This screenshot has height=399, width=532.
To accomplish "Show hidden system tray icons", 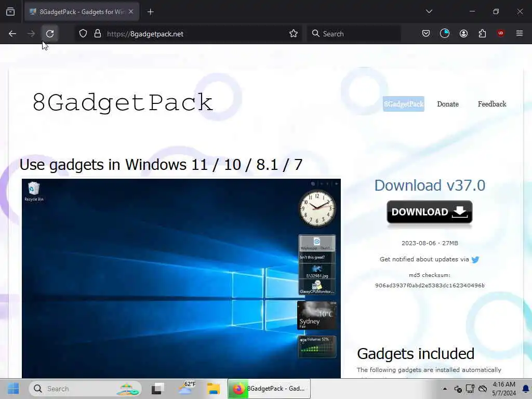I will pos(445,389).
